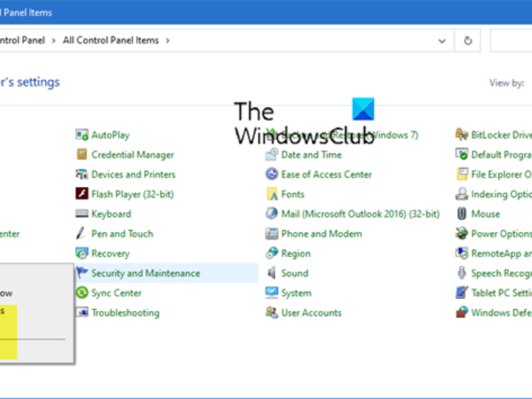Image resolution: width=532 pixels, height=399 pixels.
Task: Click the Ease of Access Center icon
Action: (x=271, y=174)
